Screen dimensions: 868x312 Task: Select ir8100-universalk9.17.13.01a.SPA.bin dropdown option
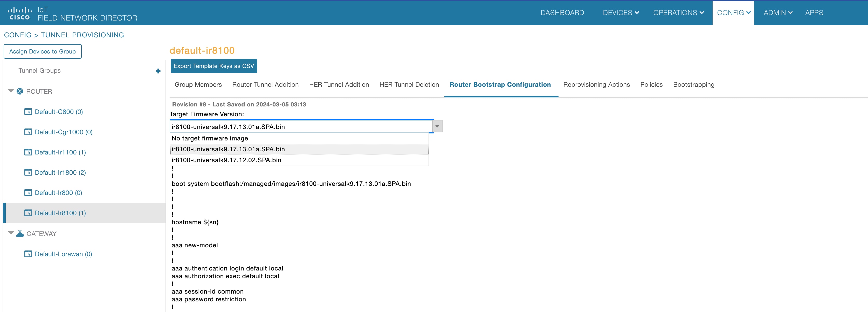(299, 149)
